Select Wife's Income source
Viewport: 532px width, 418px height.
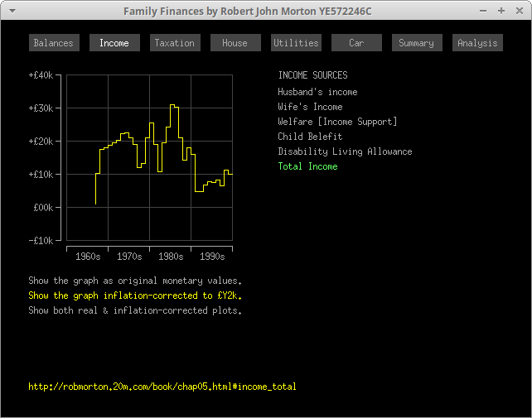pos(310,107)
